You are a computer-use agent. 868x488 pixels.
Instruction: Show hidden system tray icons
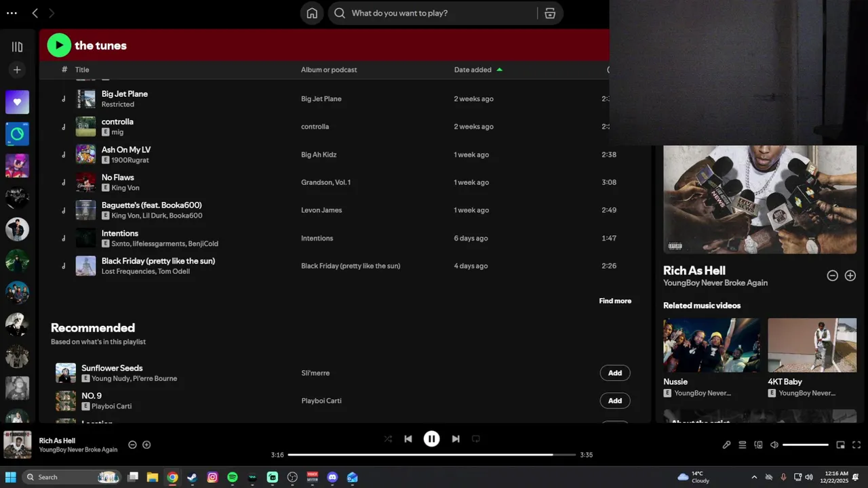point(754,477)
